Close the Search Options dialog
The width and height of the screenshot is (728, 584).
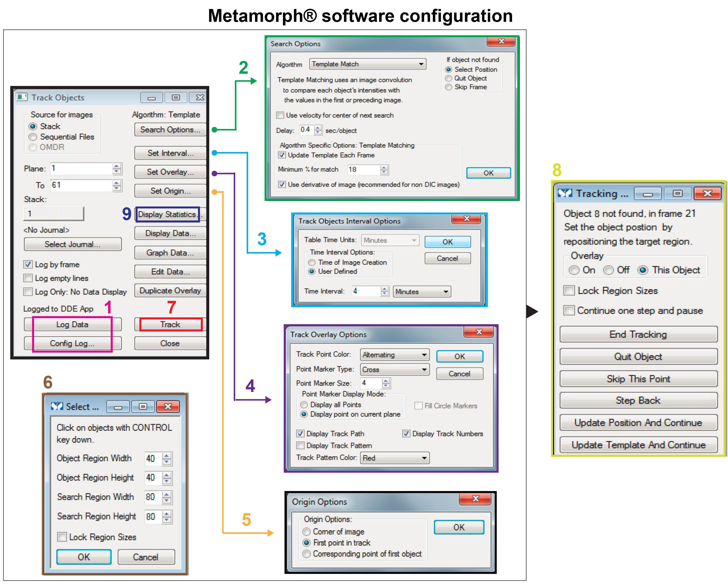tap(501, 41)
